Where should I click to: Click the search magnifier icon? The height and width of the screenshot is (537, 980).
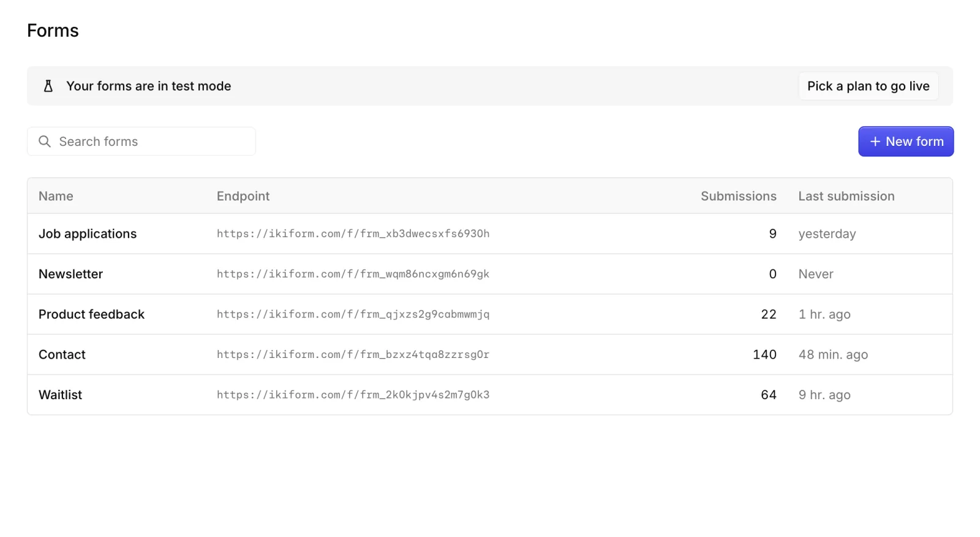coord(45,142)
